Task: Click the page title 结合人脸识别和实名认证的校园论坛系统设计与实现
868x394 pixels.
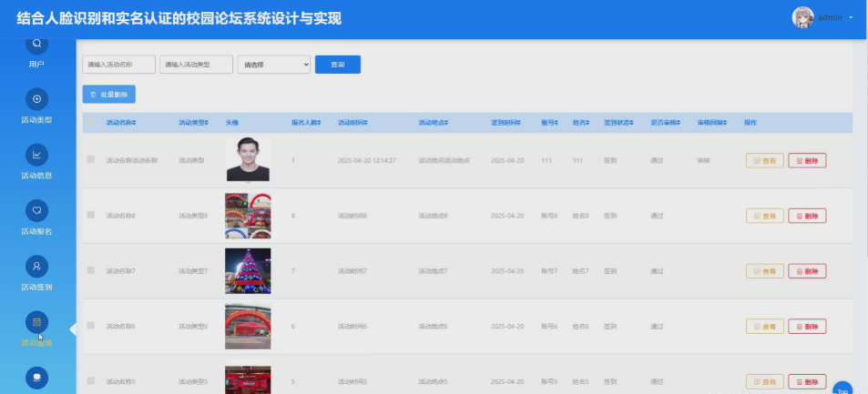Action: [179, 18]
